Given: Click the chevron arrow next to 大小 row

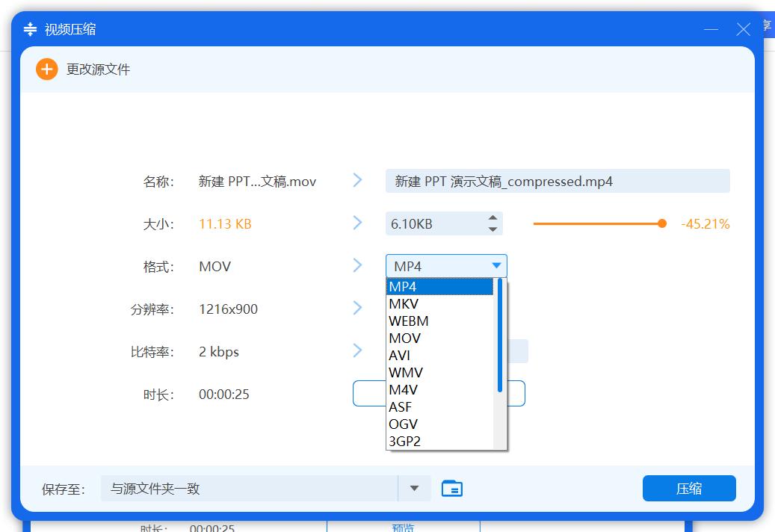Looking at the screenshot, I should pos(357,223).
